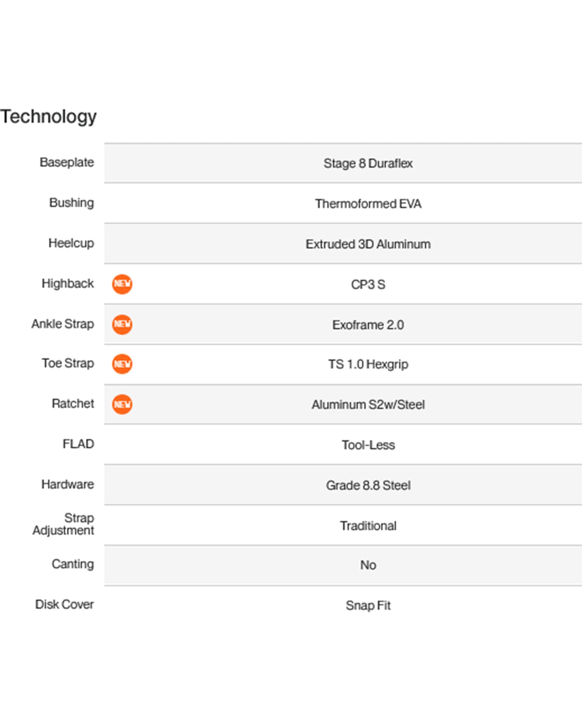Screen dimensions: 582x728
Task: Click the Technology section heading
Action: (x=48, y=117)
